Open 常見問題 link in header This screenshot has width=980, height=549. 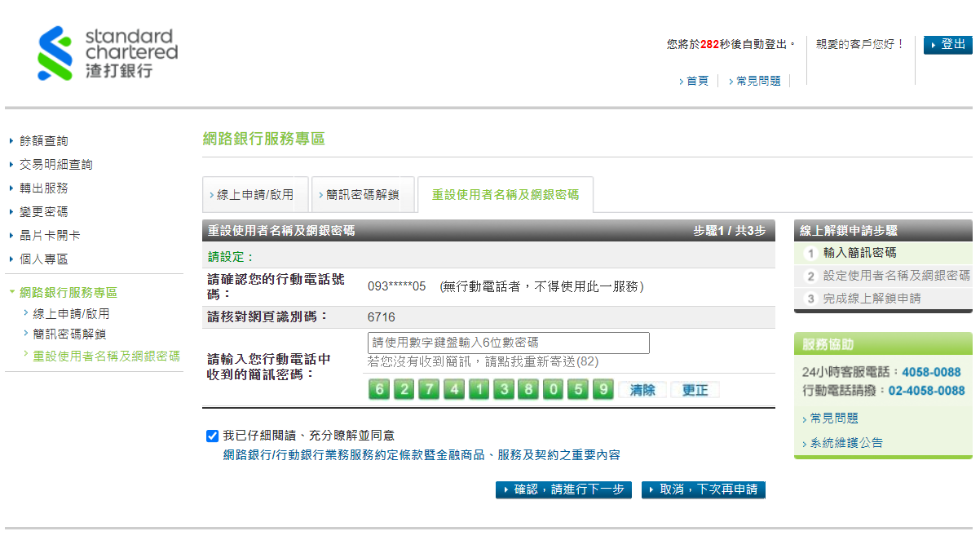tap(758, 81)
